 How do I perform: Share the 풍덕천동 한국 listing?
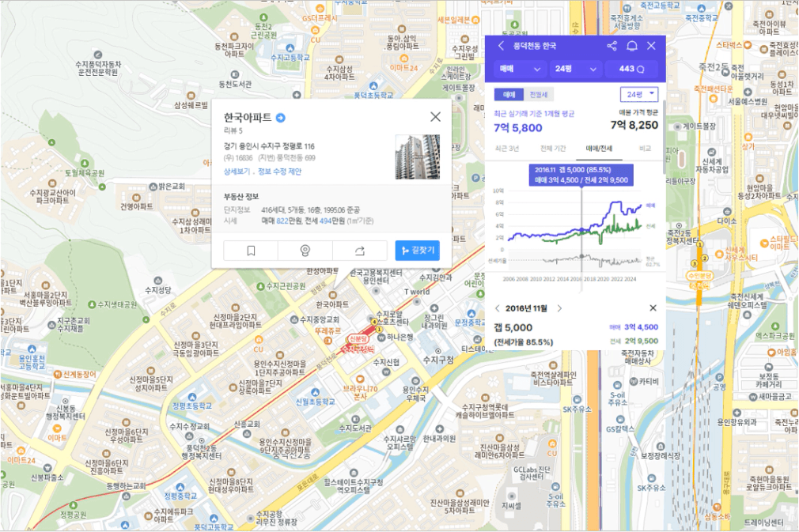point(612,46)
